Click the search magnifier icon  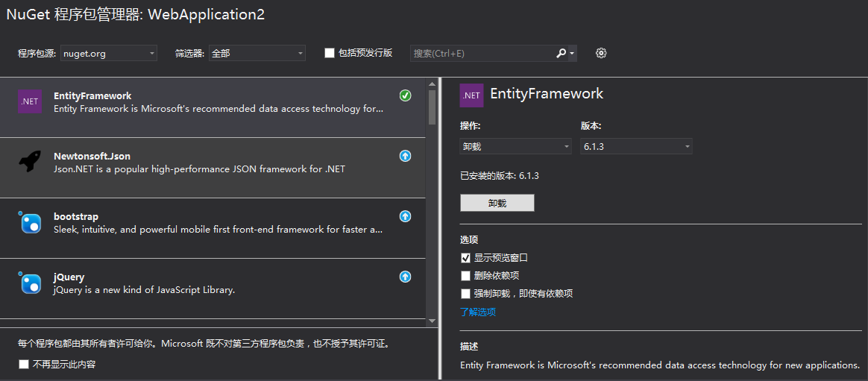[x=561, y=53]
